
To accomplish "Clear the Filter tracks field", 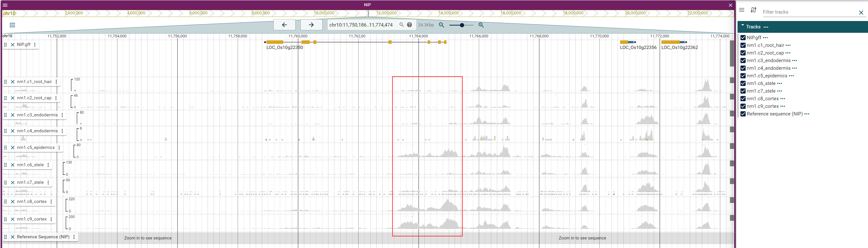I will tap(861, 12).
